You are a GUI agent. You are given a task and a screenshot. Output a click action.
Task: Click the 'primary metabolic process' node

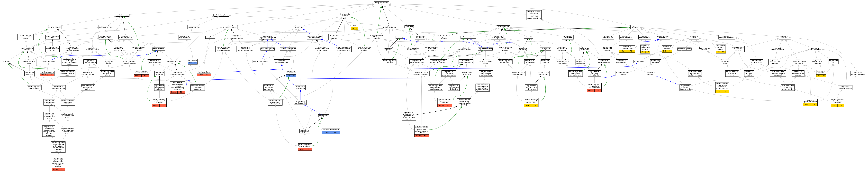point(53,37)
